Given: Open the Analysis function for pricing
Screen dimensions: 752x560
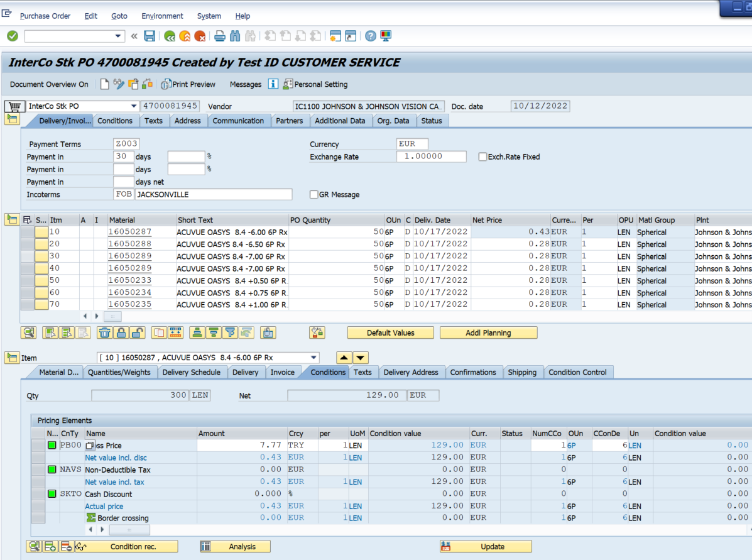Looking at the screenshot, I should point(234,546).
